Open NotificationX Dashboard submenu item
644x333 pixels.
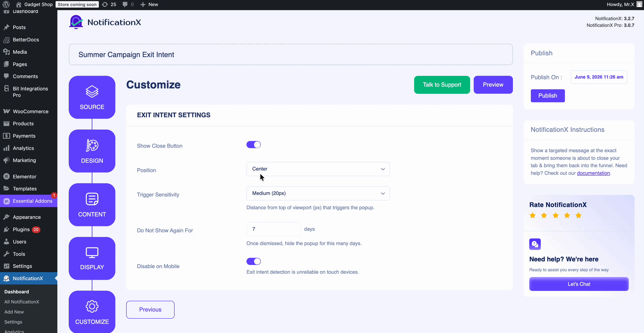[x=17, y=292]
